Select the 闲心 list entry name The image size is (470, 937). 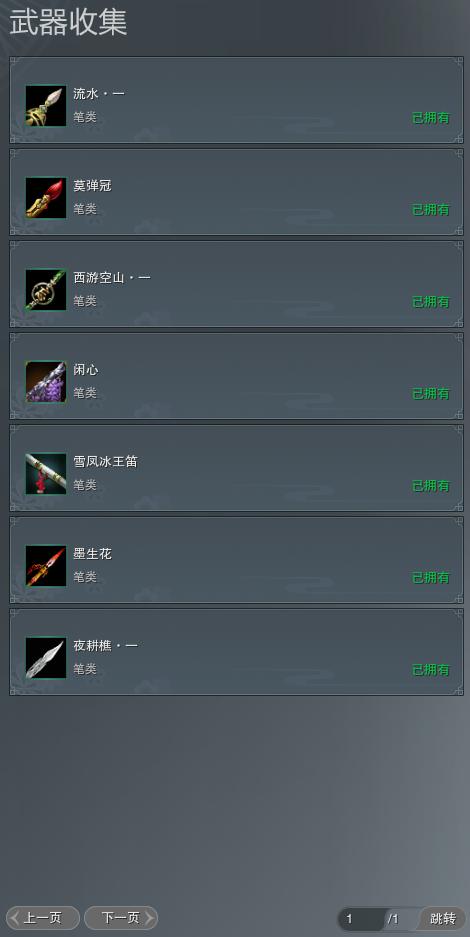86,370
